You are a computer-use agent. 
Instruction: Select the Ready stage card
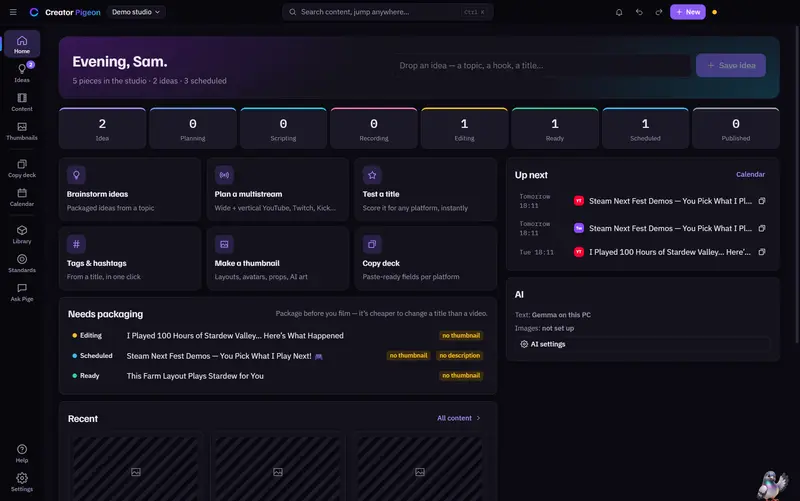click(555, 129)
